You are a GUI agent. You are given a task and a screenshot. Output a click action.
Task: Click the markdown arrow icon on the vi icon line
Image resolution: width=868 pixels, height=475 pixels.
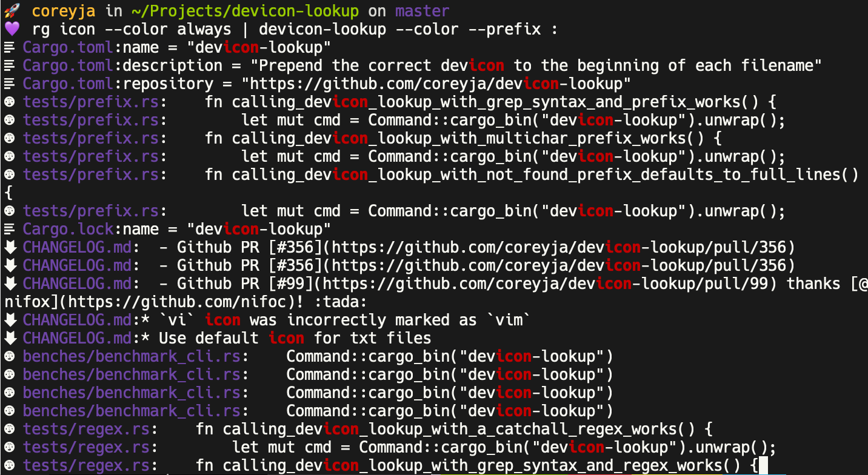coord(9,320)
